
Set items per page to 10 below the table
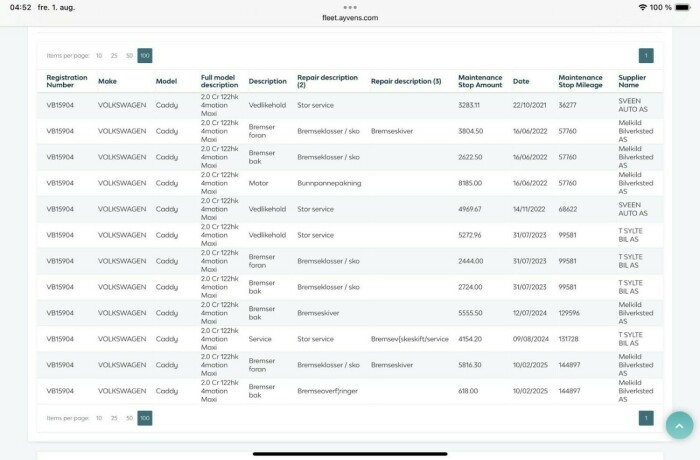tap(99, 418)
